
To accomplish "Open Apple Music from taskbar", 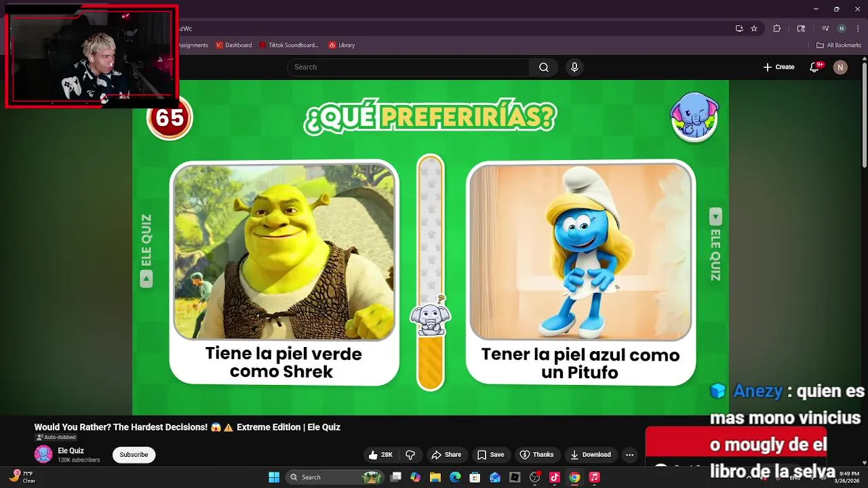I will coord(595,477).
